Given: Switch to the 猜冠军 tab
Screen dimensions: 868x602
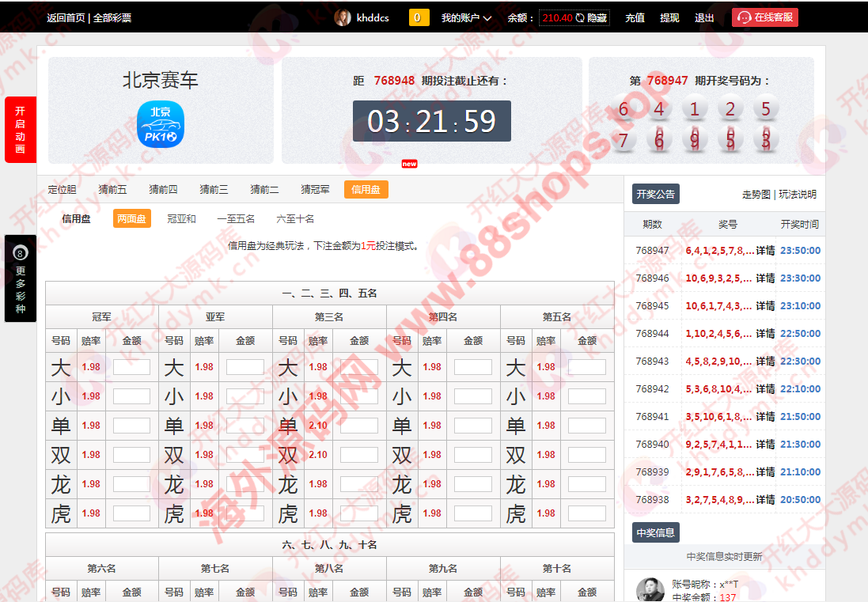Looking at the screenshot, I should click(x=315, y=189).
